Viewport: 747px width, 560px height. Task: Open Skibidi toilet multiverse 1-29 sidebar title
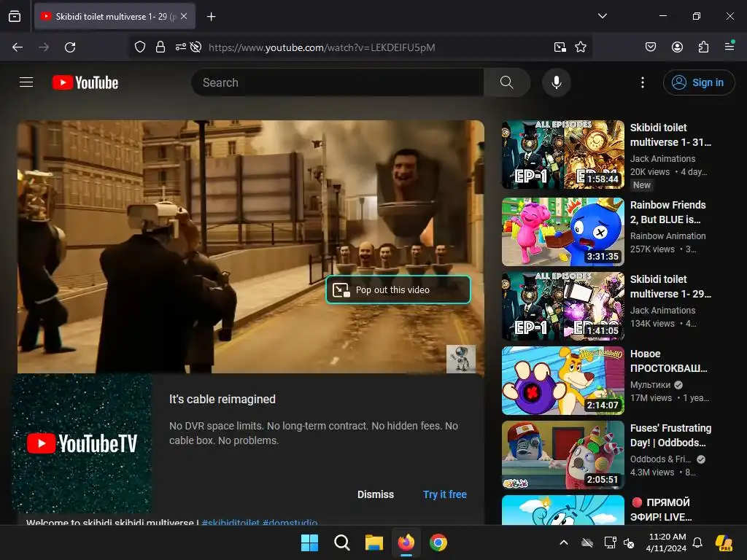[x=670, y=286]
